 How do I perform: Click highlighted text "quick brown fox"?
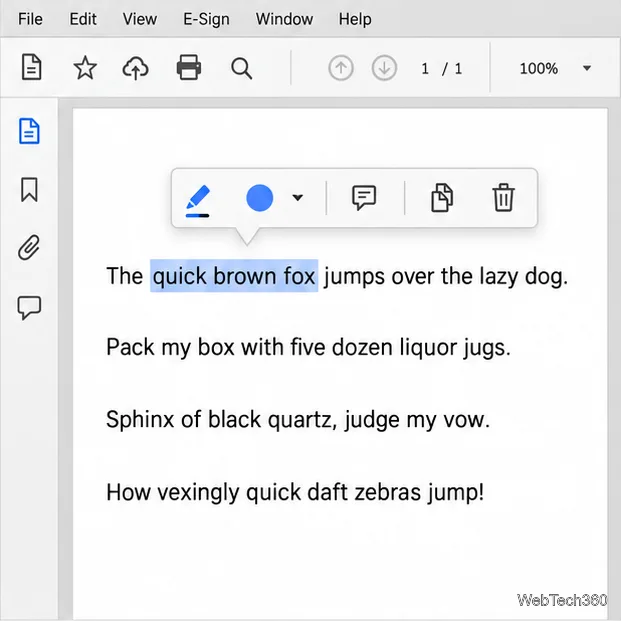point(234,276)
